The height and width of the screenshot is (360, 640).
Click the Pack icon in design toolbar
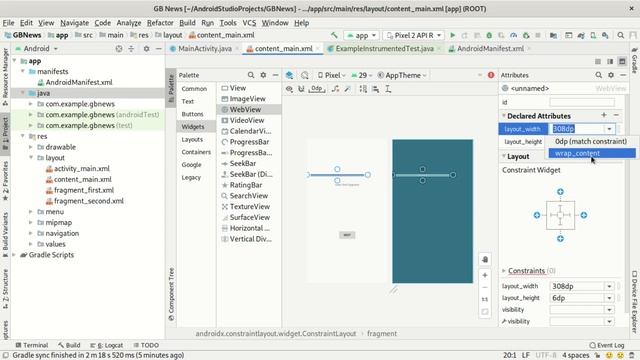pos(363,89)
